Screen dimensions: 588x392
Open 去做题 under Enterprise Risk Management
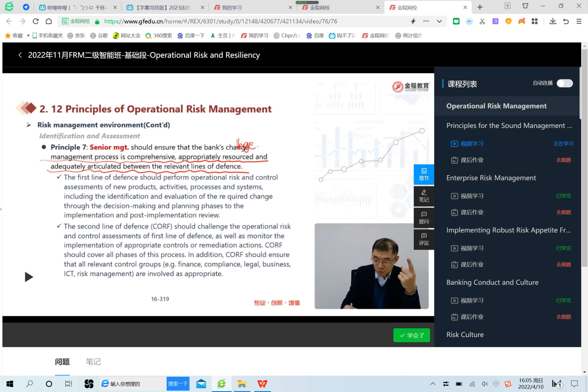(563, 212)
